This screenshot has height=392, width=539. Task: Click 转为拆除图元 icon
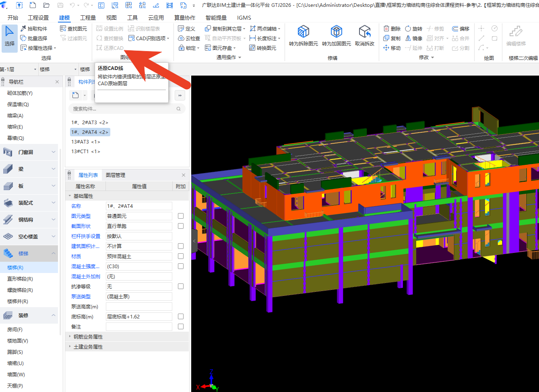(304, 35)
